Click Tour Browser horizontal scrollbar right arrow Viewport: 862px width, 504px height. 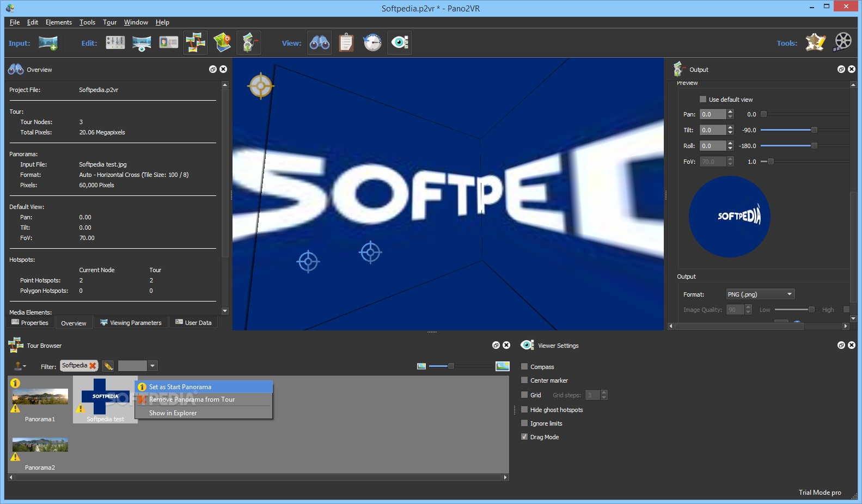505,477
